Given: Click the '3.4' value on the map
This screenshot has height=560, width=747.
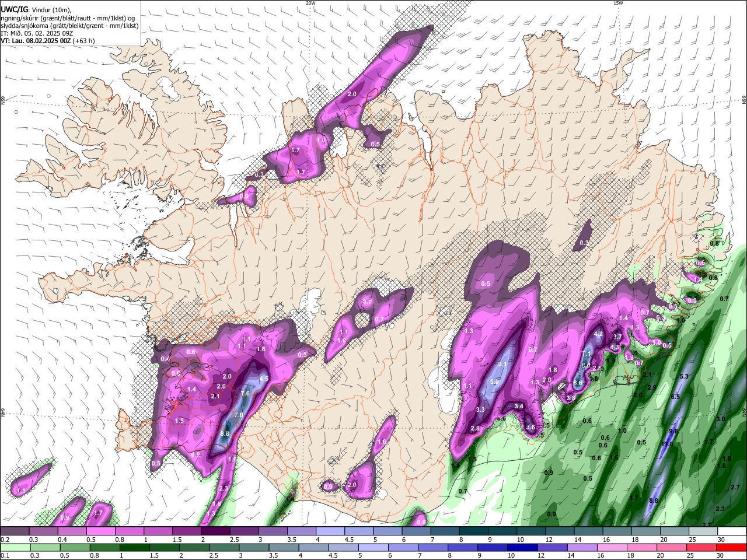Looking at the screenshot, I should click(519, 406).
